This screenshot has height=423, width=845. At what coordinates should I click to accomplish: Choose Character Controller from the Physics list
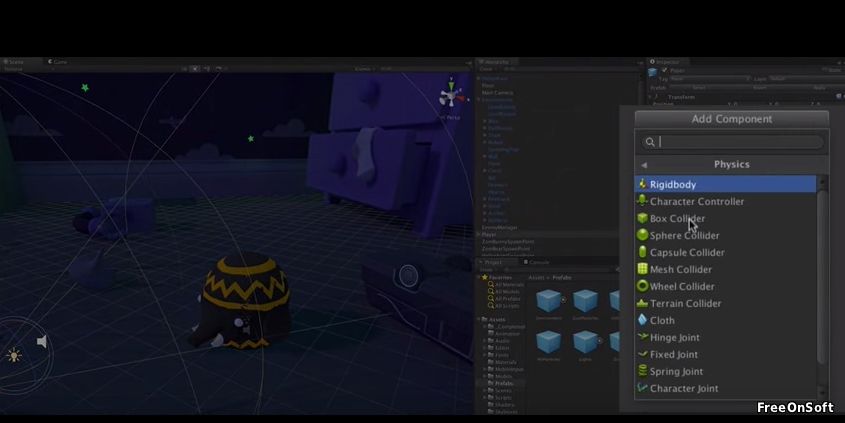pyautogui.click(x=725, y=202)
